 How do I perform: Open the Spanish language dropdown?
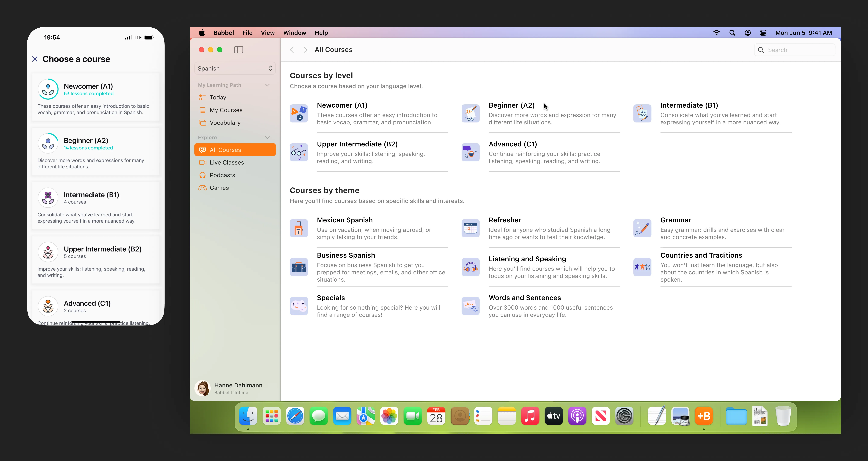point(235,68)
